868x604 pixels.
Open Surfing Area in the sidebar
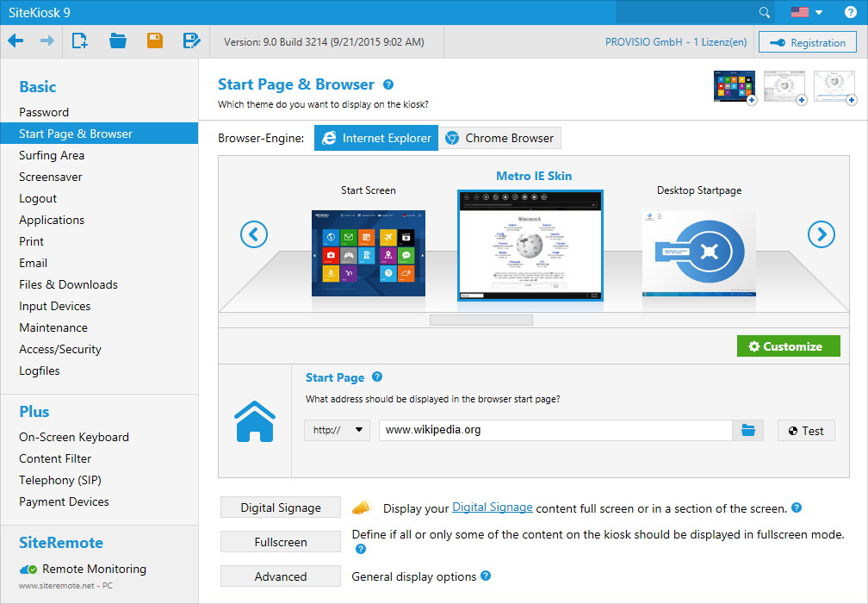point(52,155)
